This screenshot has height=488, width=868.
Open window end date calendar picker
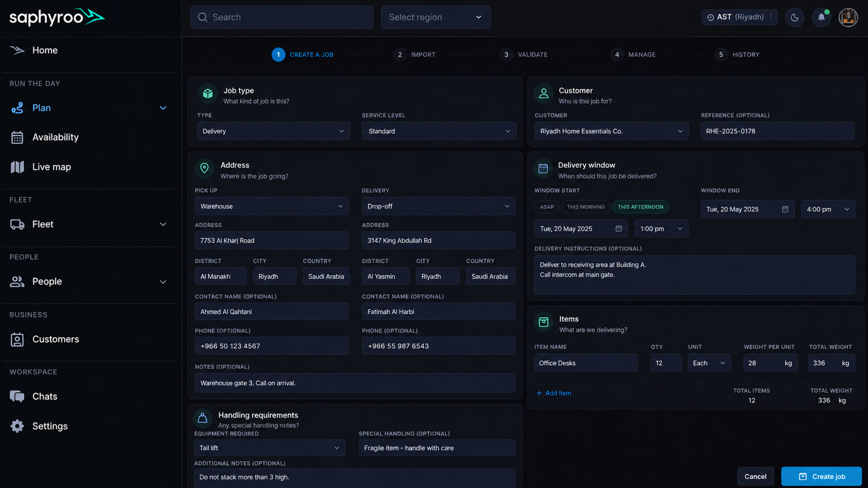(x=785, y=209)
